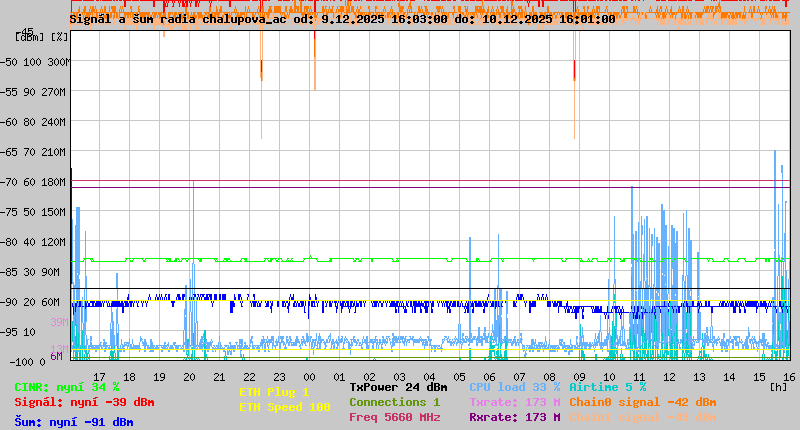Click the 'ETH Speed 100' legend label
The width and height of the screenshot is (800, 430).
coord(285,407)
